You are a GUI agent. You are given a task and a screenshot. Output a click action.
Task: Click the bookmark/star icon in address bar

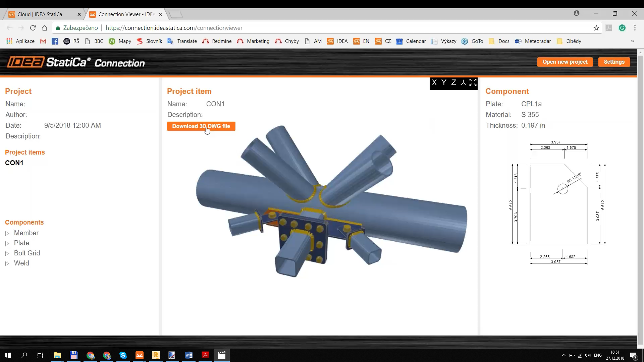(596, 28)
